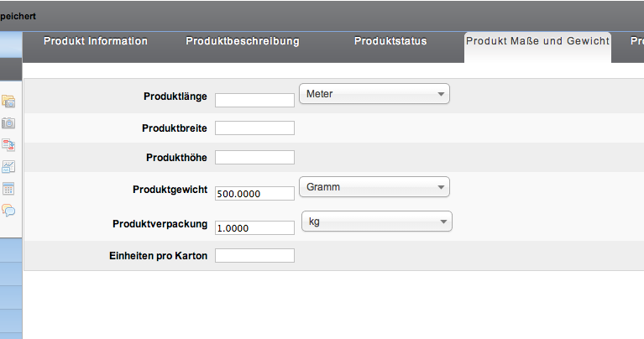Click the Produktgewicht field showing 500.0000
Viewport: 644px width, 339px height.
[x=254, y=193]
